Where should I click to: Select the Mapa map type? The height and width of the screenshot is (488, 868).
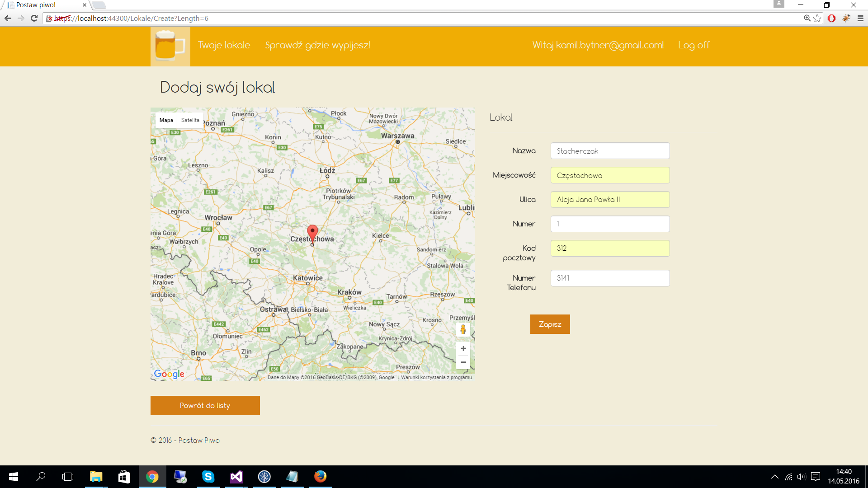166,120
